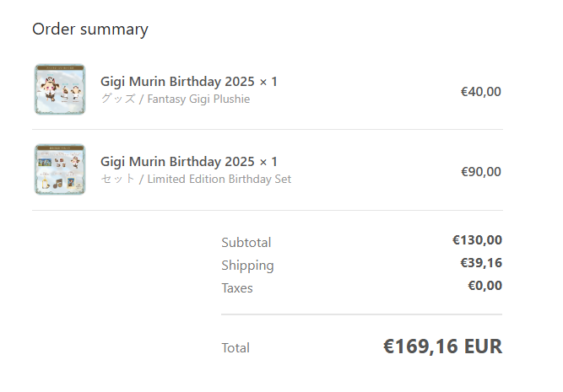The image size is (563, 392).
Task: Open the first Gigi Murin Birthday 2025 title
Action: [188, 82]
